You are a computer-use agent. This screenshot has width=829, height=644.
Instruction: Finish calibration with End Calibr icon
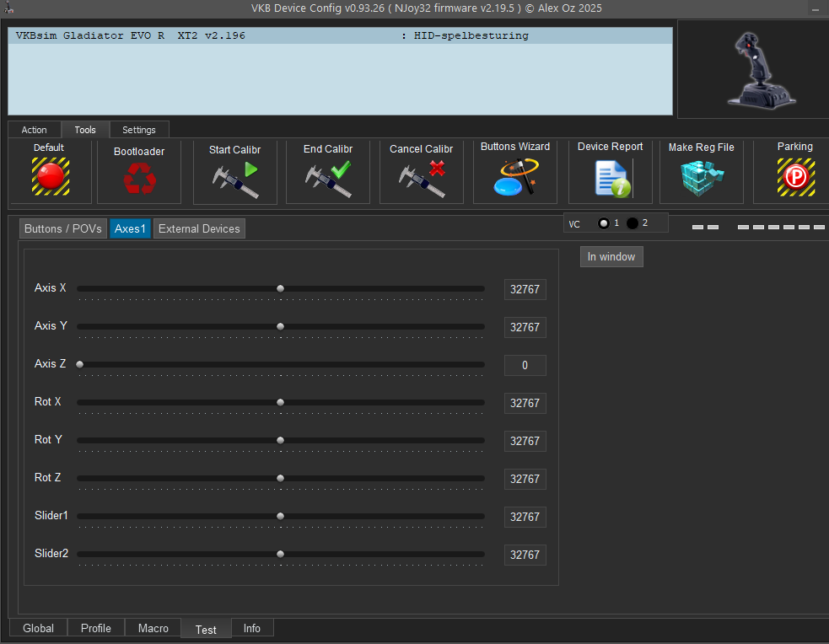pyautogui.click(x=328, y=180)
